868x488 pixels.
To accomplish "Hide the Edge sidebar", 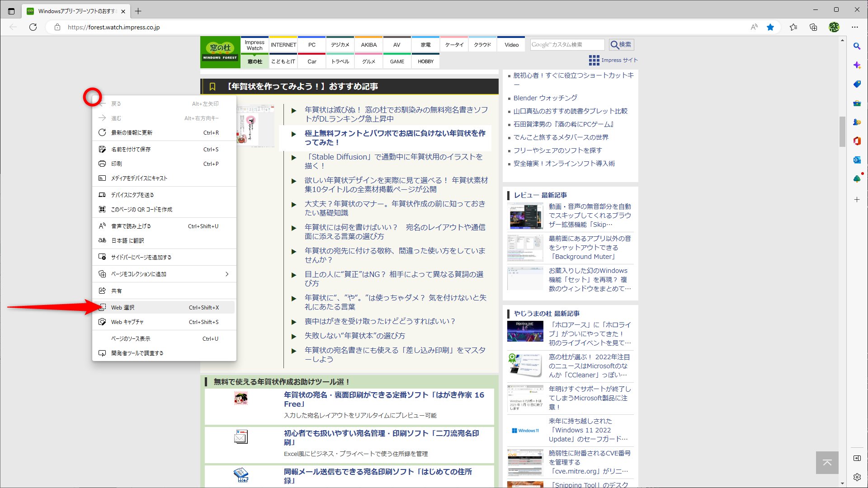I will 858,459.
